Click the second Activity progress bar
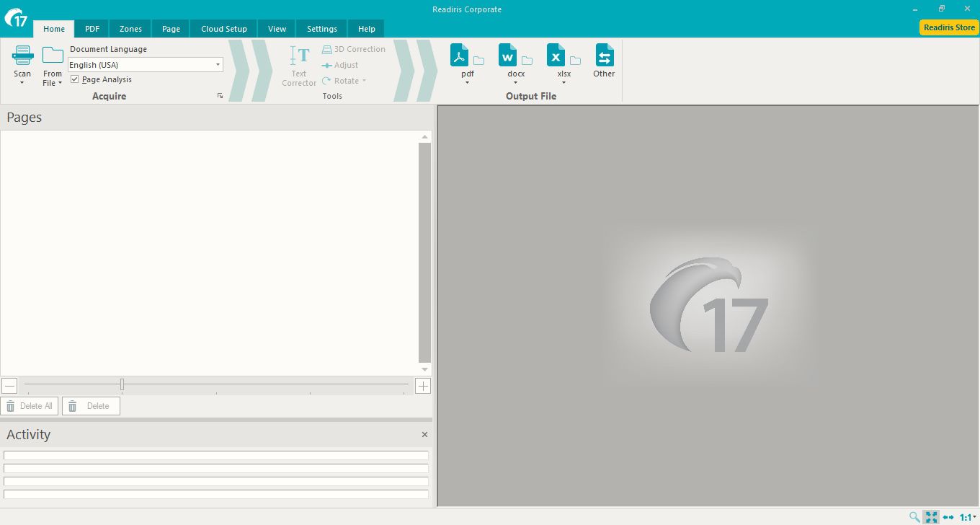 216,468
